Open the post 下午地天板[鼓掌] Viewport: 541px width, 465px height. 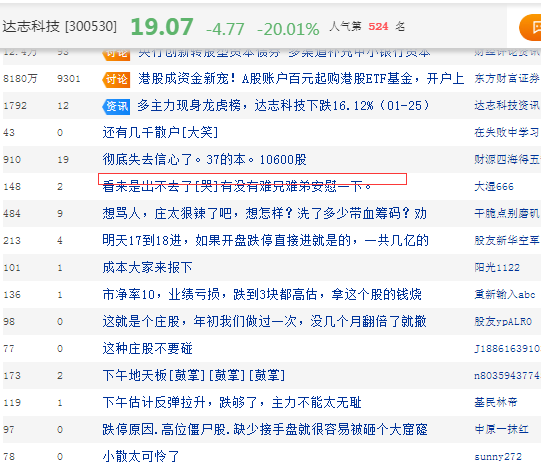click(194, 375)
